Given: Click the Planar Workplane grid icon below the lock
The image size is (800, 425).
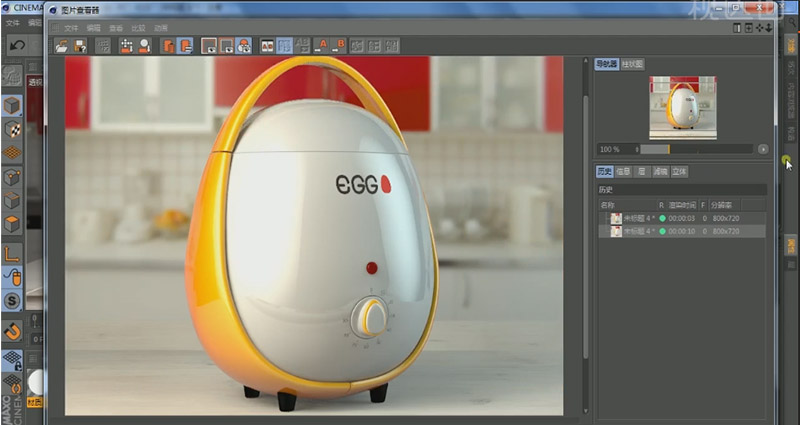Looking at the screenshot, I should tap(12, 383).
